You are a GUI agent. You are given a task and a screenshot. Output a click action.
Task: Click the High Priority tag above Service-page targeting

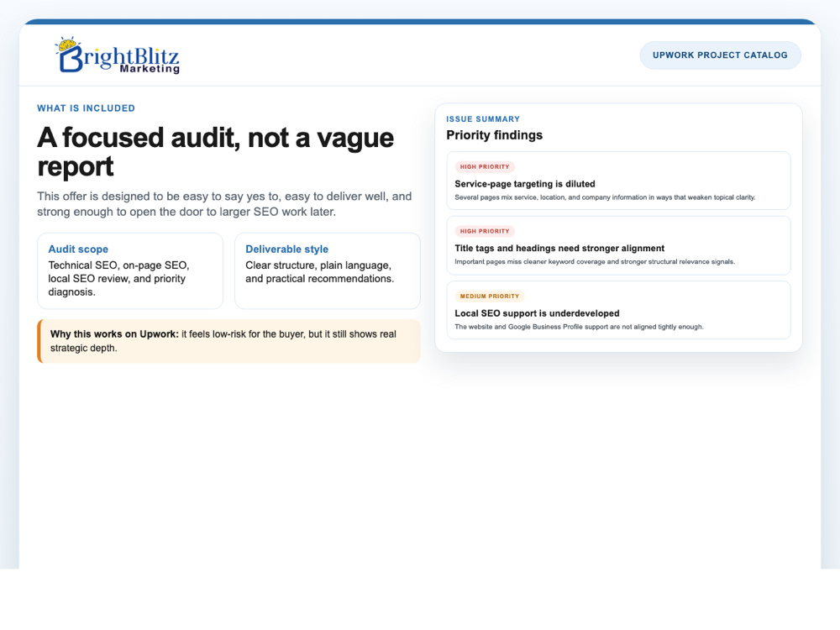[x=485, y=166]
